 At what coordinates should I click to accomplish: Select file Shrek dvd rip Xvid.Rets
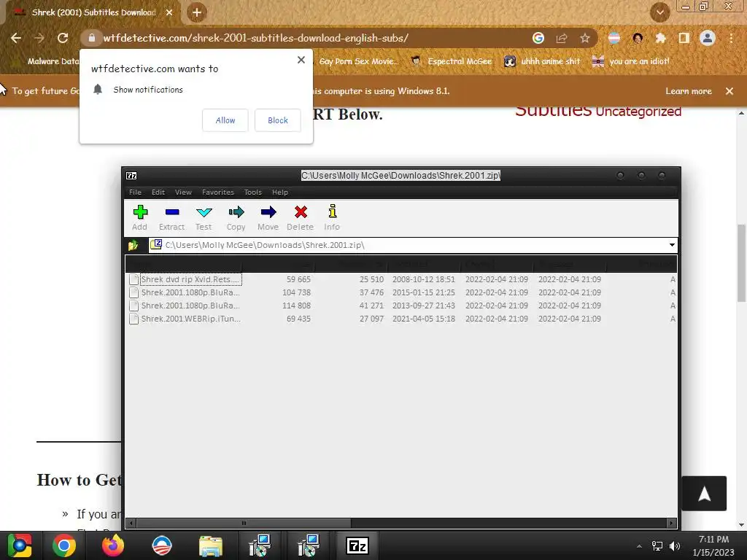[x=191, y=279]
